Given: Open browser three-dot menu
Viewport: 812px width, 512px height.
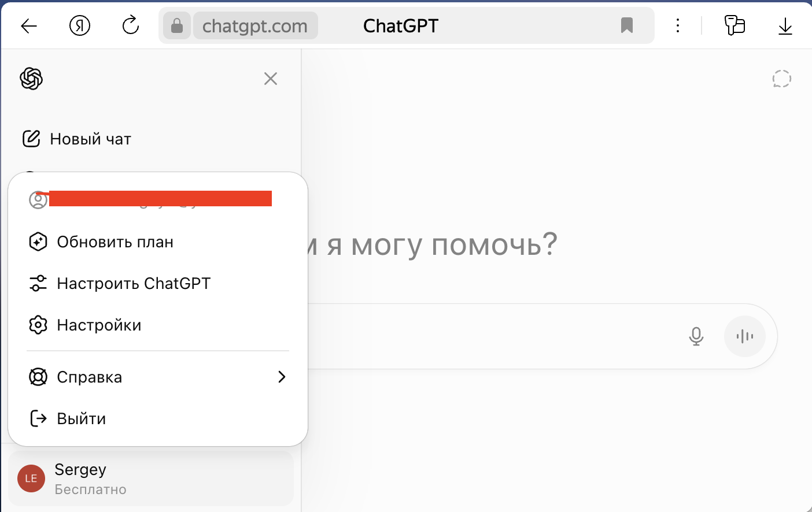Looking at the screenshot, I should [678, 26].
